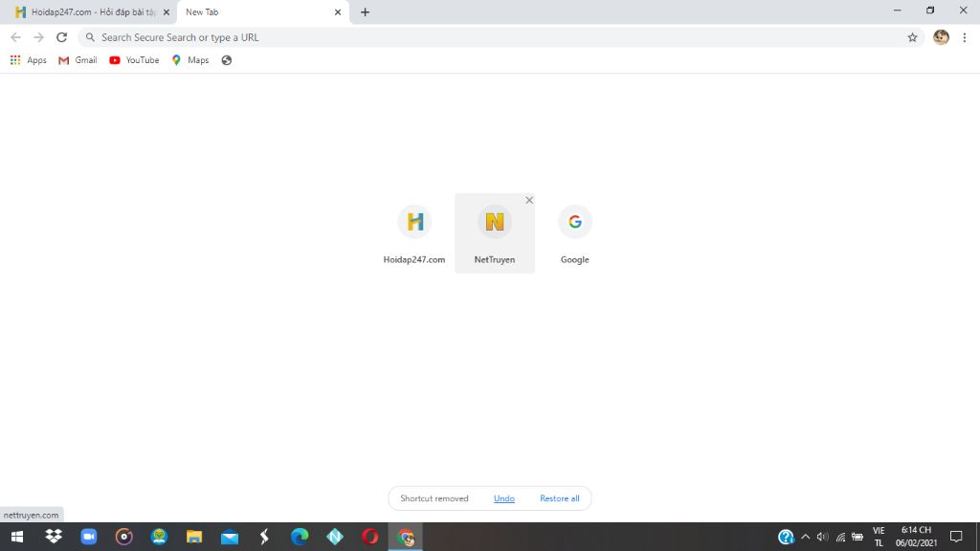Bookmark this tab with the star icon

coord(912,37)
